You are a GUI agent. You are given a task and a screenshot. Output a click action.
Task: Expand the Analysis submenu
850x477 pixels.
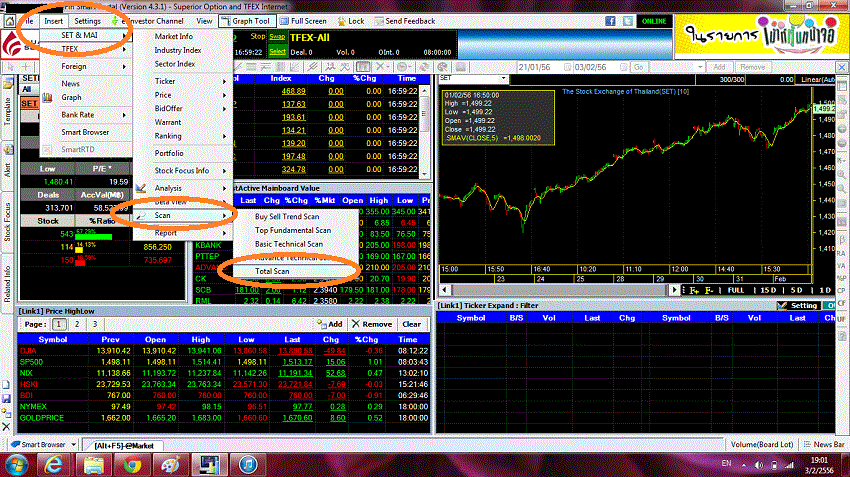click(x=183, y=188)
